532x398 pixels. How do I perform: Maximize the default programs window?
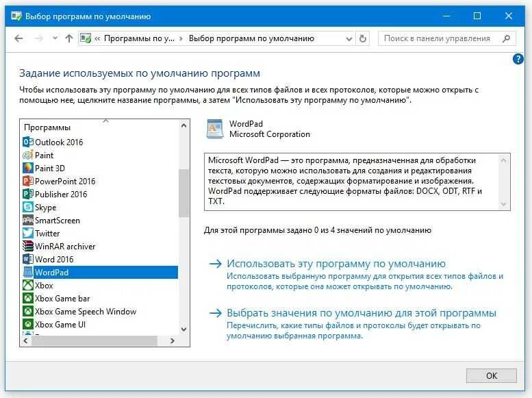477,16
